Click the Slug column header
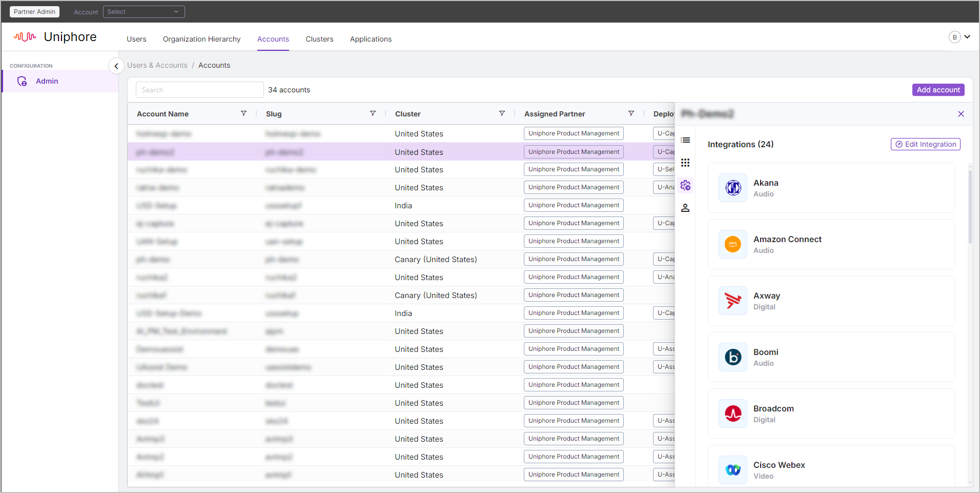980x493 pixels. (274, 114)
